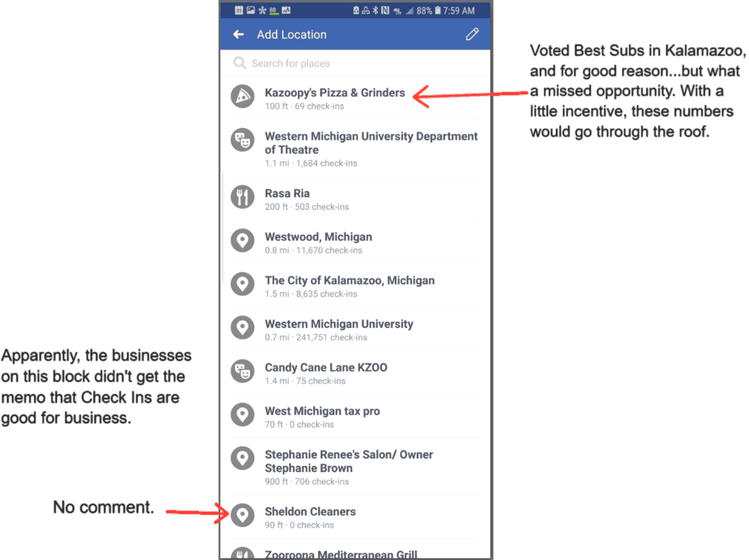Choose West Michigan tax pro

[355, 417]
